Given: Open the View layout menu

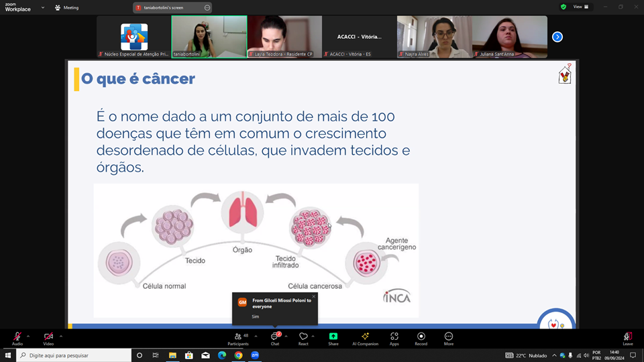Looking at the screenshot, I should [x=581, y=7].
